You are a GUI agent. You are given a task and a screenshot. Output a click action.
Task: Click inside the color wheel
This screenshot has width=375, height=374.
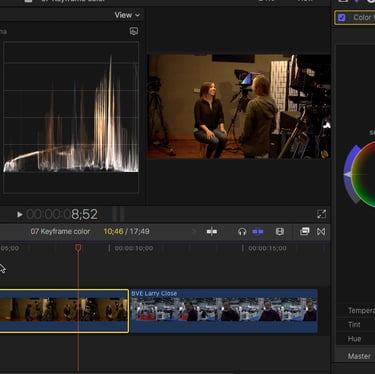pyautogui.click(x=365, y=173)
